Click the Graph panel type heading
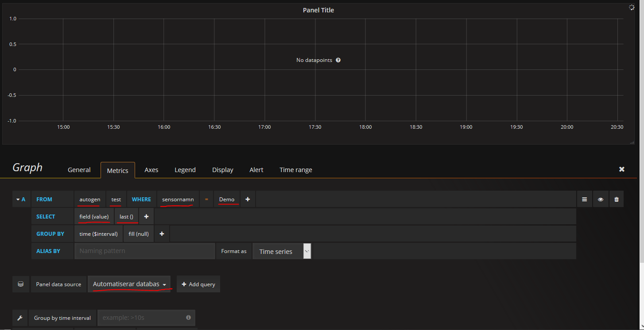 click(27, 168)
